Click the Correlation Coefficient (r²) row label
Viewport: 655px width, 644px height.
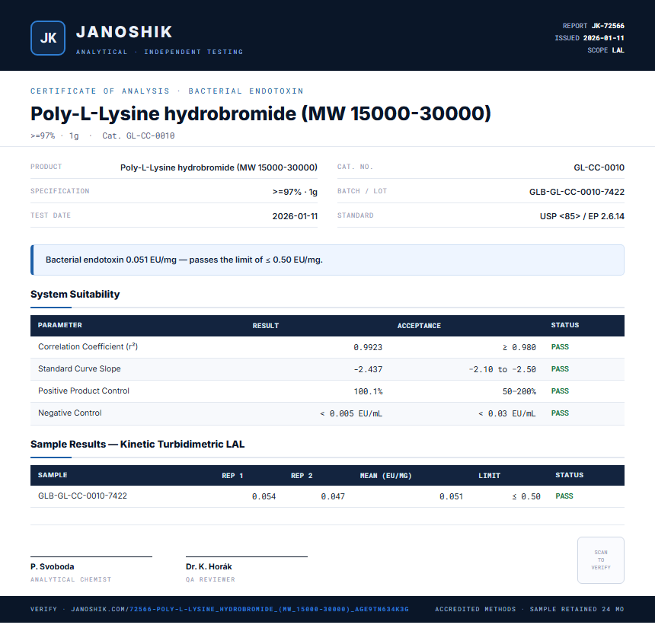[88, 346]
